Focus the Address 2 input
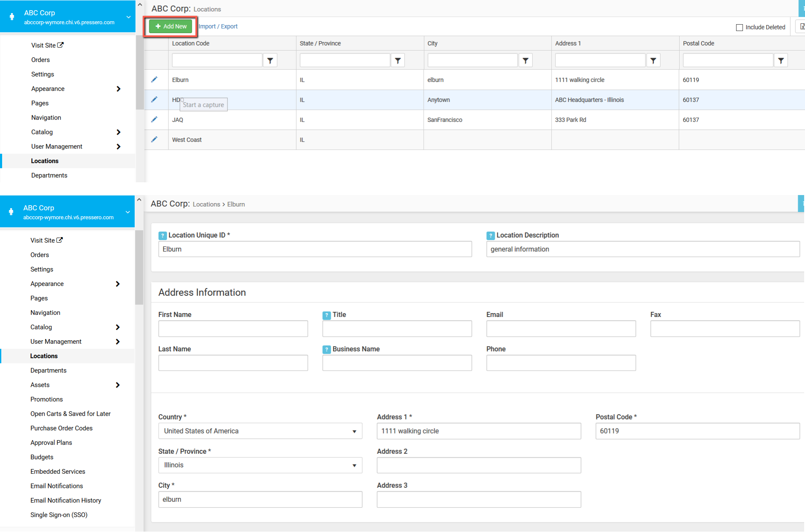The width and height of the screenshot is (805, 532). coord(479,465)
